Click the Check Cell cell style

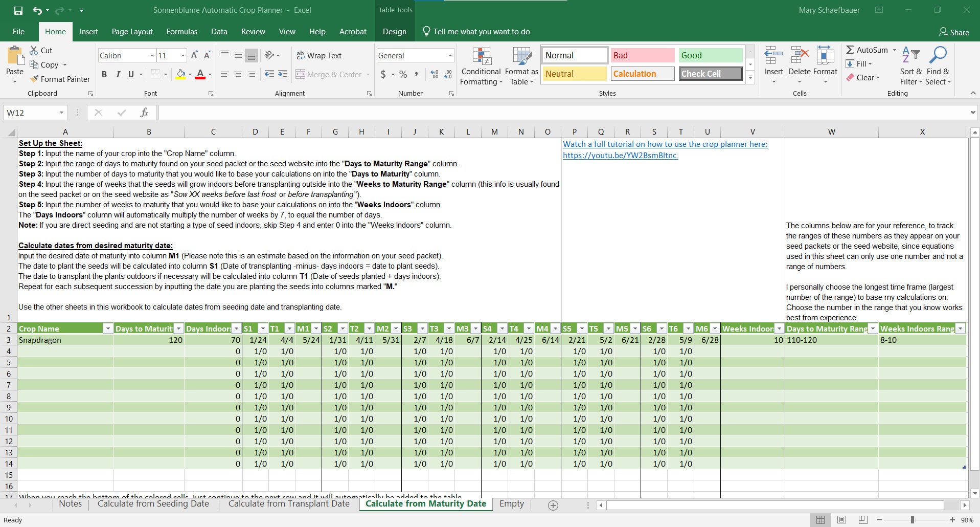coord(710,73)
